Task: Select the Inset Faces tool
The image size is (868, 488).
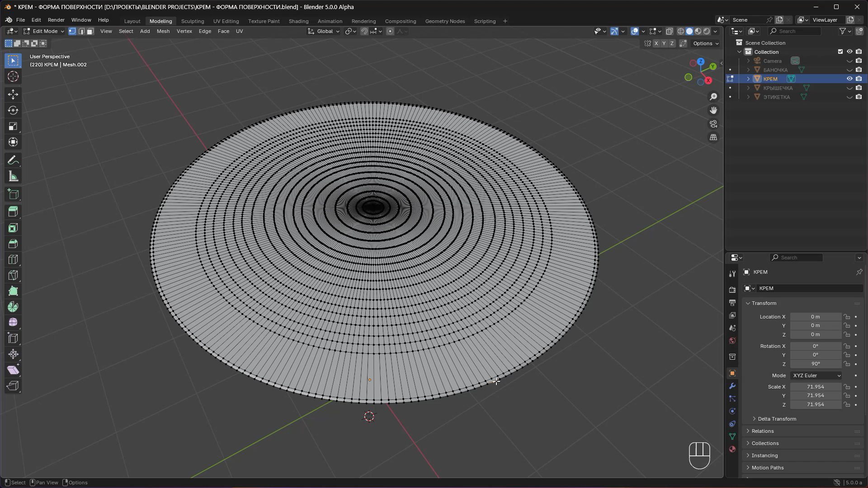Action: click(13, 228)
